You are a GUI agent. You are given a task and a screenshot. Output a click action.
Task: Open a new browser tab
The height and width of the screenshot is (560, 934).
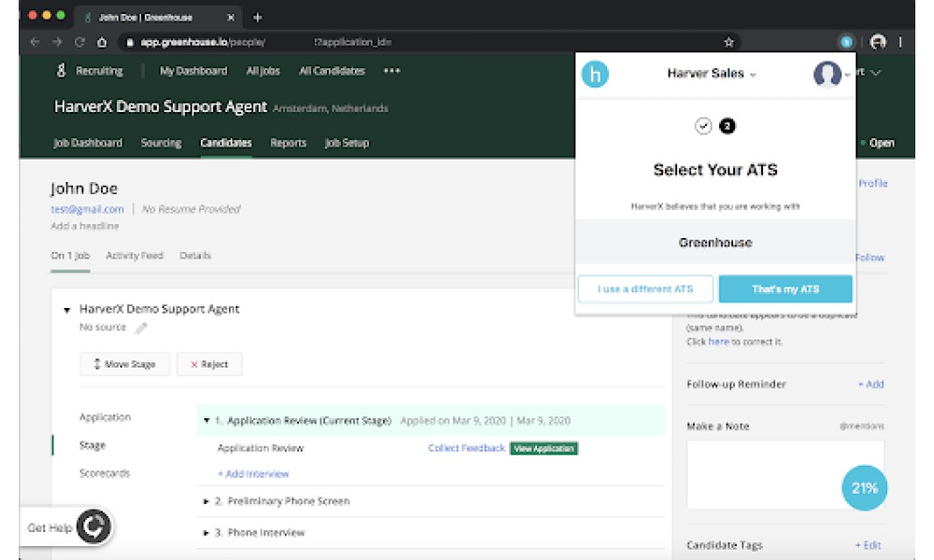pyautogui.click(x=258, y=18)
